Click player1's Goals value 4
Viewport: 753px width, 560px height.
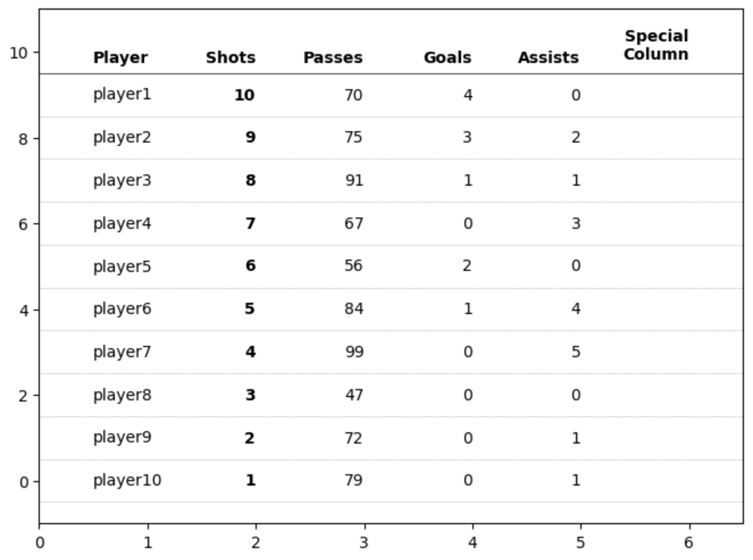[x=467, y=95]
